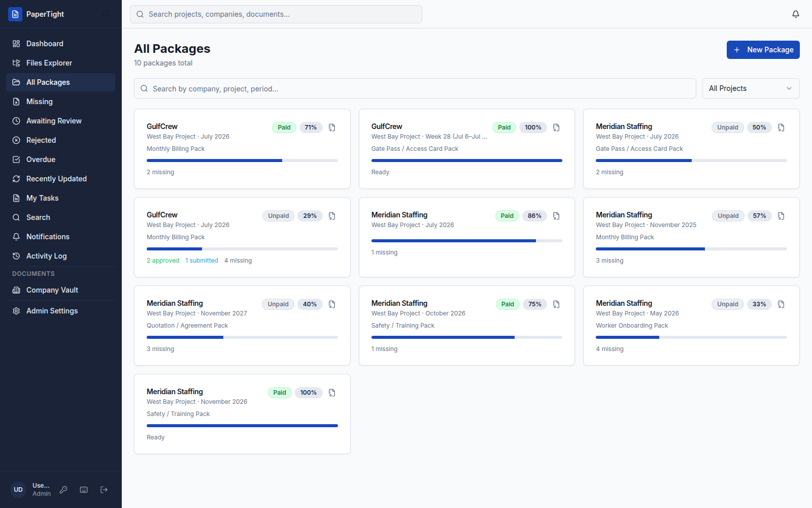This screenshot has width=812, height=508.
Task: Click document icon on May 2026 card
Action: pos(781,304)
